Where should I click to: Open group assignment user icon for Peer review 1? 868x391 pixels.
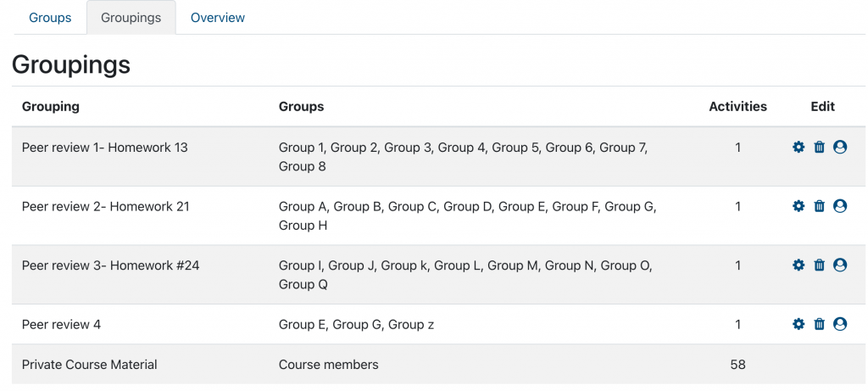coord(840,148)
